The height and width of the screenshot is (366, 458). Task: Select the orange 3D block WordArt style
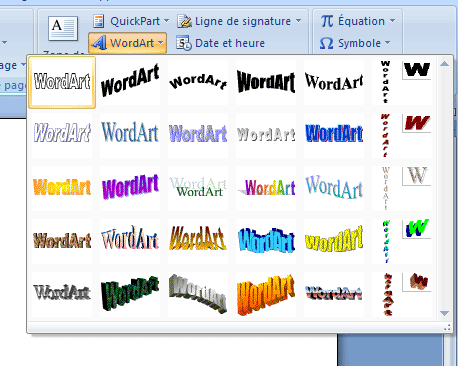point(266,294)
